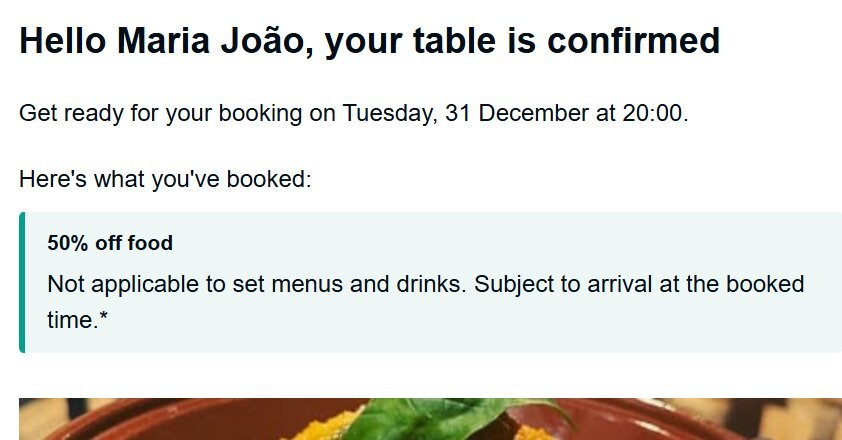
Task: Click the "50% off food" offer title
Action: coord(110,243)
